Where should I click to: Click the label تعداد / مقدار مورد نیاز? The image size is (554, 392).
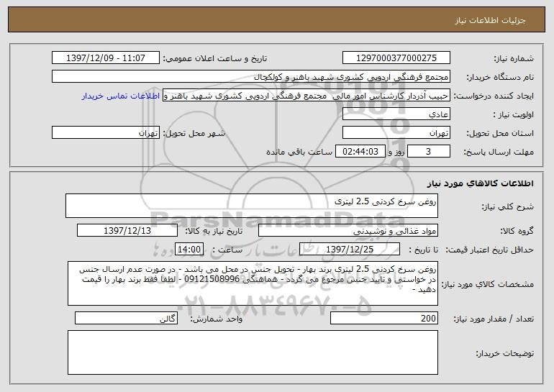pos(494,319)
